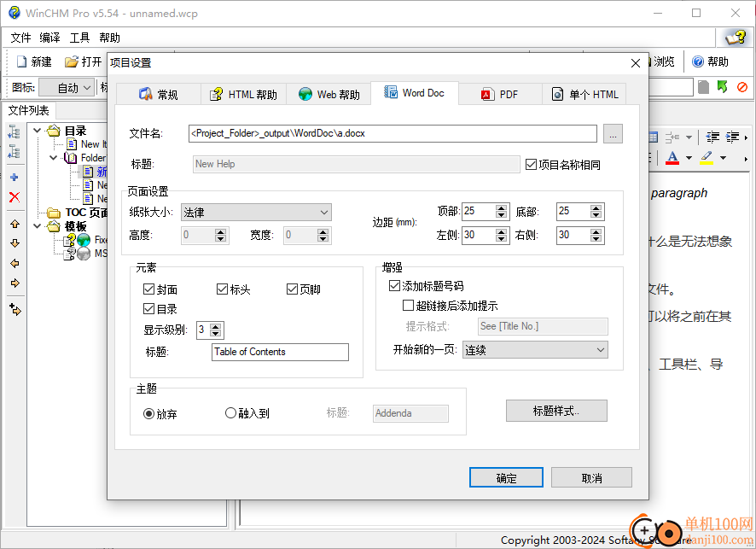Viewport: 756px width, 549px height.
Task: Uncheck the 项目名称相同 checkbox
Action: click(x=531, y=165)
